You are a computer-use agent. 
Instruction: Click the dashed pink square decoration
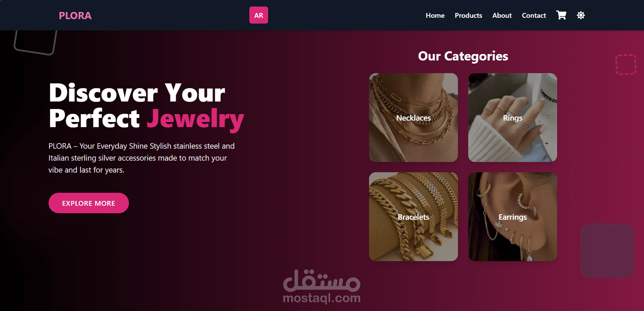tap(626, 64)
